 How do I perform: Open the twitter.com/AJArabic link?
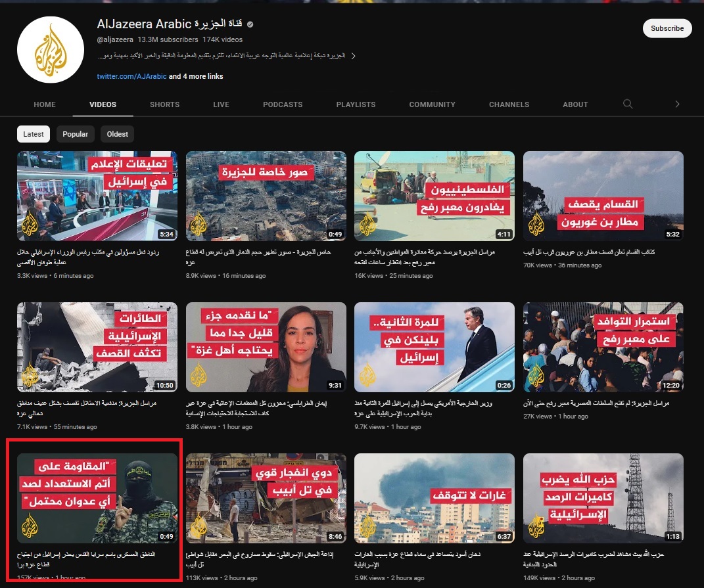(x=131, y=76)
